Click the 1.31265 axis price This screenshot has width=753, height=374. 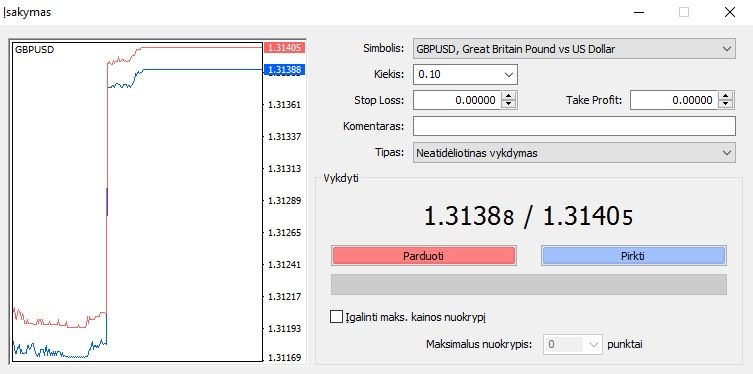click(x=284, y=232)
